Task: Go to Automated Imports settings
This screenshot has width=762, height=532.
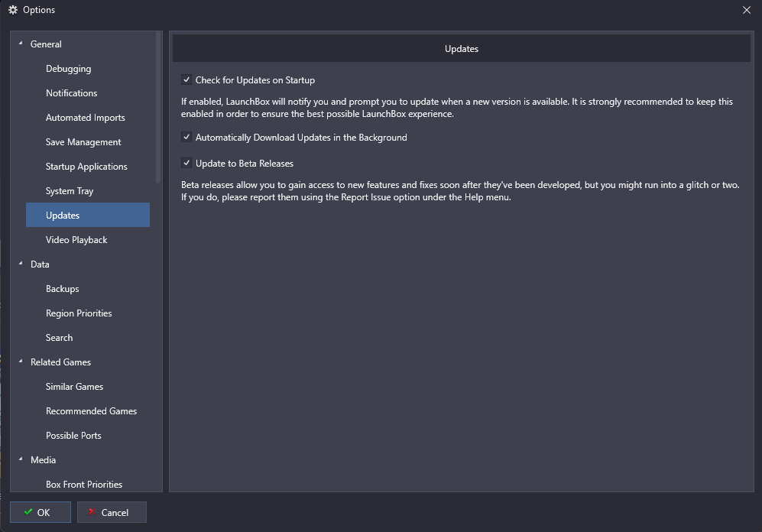Action: (87, 117)
